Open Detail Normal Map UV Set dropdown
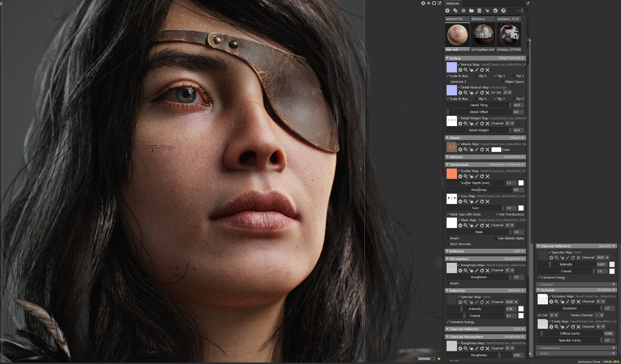Screen dimensions: 621x364 pyautogui.click(x=508, y=93)
